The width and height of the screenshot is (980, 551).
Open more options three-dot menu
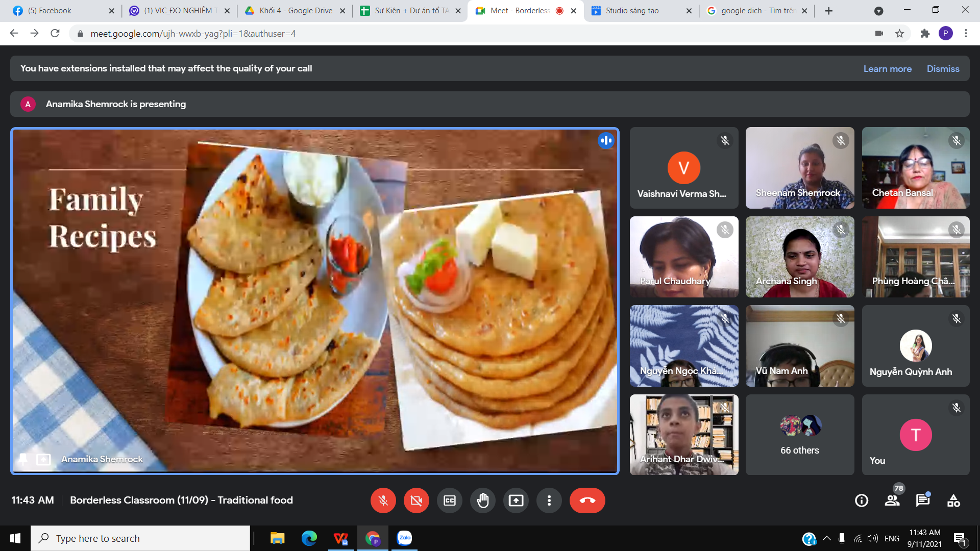549,500
